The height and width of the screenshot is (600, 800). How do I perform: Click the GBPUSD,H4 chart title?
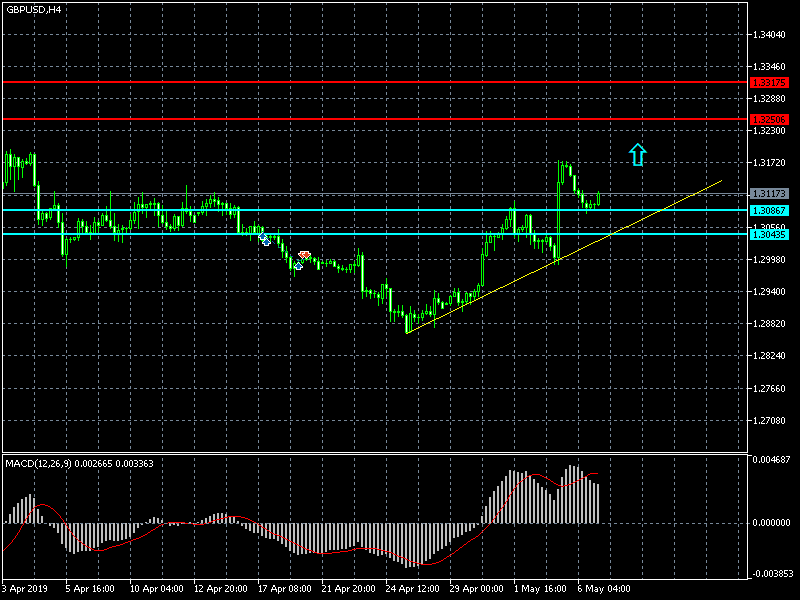(x=33, y=9)
